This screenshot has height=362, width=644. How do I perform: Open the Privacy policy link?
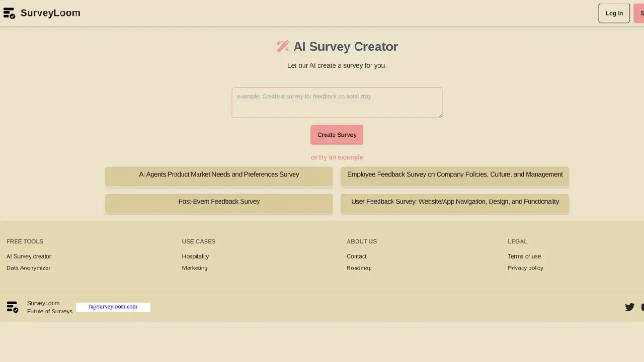coord(525,268)
